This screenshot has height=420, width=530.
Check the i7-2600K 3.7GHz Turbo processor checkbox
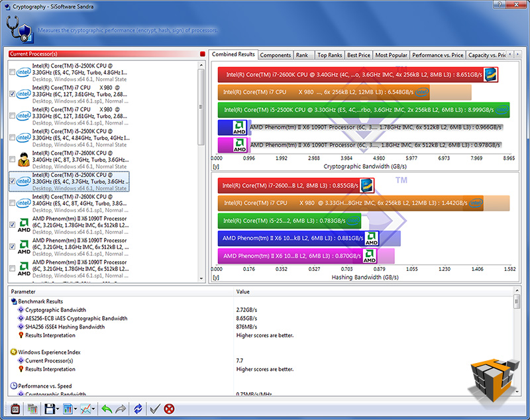tap(12, 160)
